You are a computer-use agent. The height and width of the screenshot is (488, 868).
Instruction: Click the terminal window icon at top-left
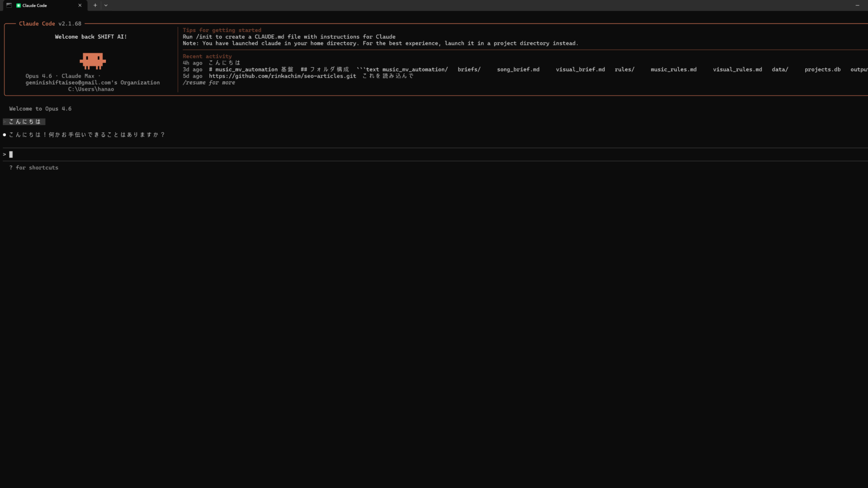pyautogui.click(x=9, y=5)
